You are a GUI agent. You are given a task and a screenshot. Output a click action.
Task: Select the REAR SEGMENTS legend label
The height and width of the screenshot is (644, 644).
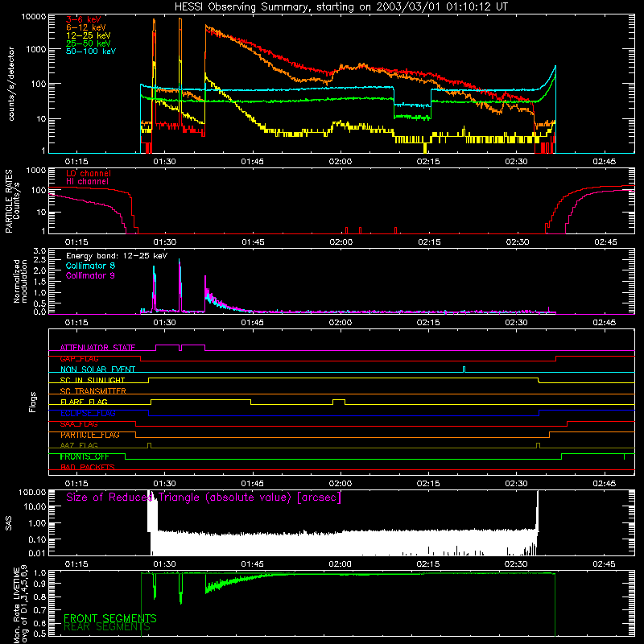click(107, 627)
